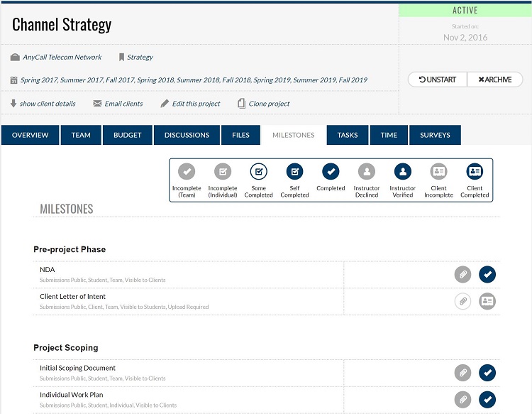Toggle Individual Work Plan completion checkmark
Image resolution: width=532 pixels, height=414 pixels.
[487, 400]
